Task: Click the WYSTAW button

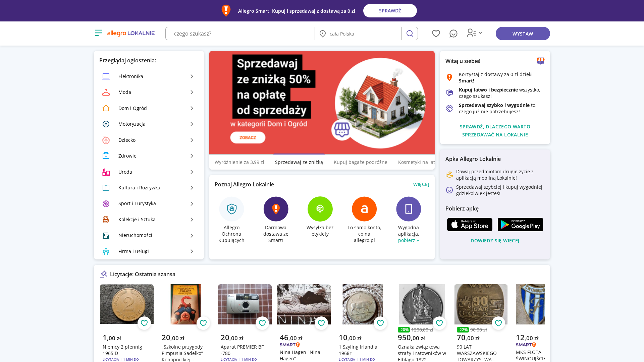Action: pos(523,34)
